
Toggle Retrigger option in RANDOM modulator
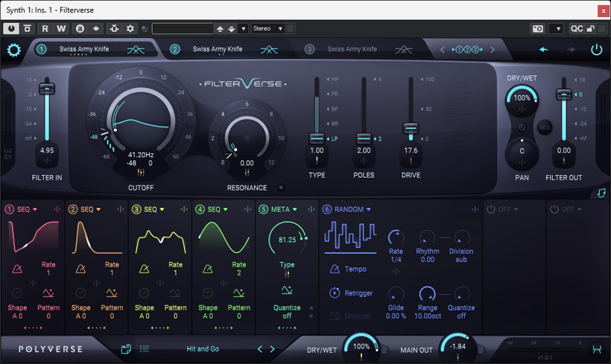point(351,293)
